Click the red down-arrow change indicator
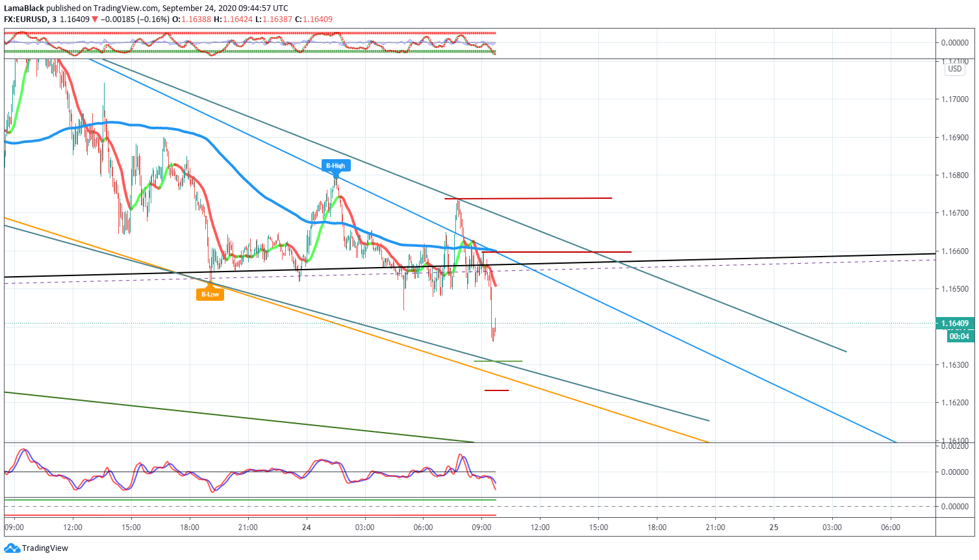979x560 pixels. tap(95, 19)
